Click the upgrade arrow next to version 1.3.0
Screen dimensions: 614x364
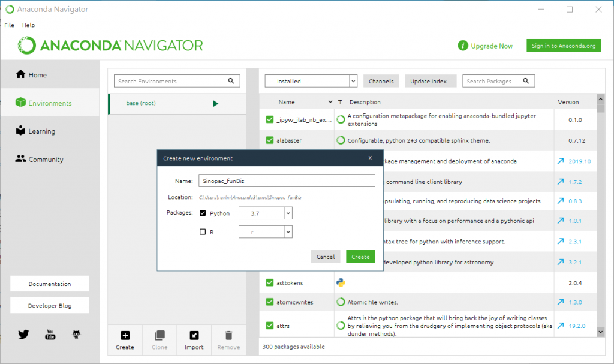point(561,302)
